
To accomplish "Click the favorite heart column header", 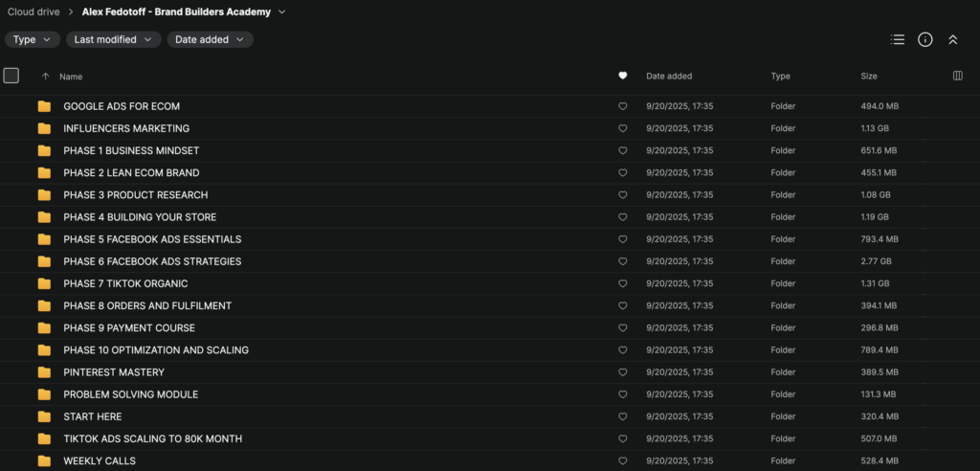I will click(x=622, y=76).
